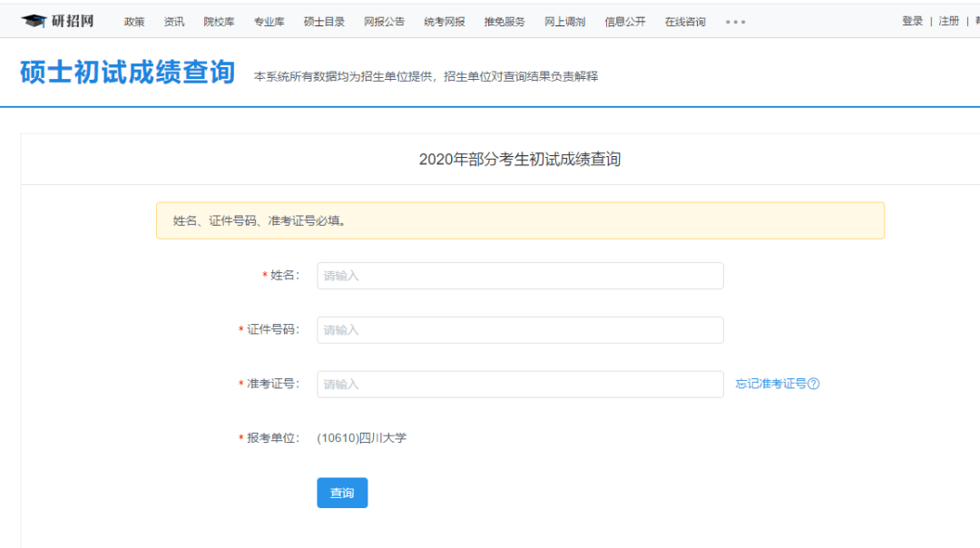980x548 pixels.
Task: Select 专业库 in the top navigation
Action: click(269, 22)
